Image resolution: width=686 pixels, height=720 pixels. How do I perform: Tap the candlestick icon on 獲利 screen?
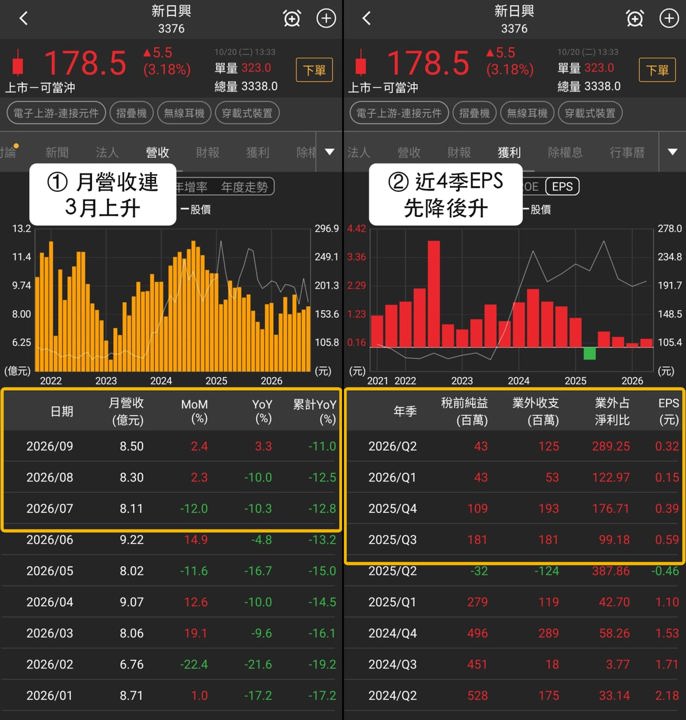point(361,62)
